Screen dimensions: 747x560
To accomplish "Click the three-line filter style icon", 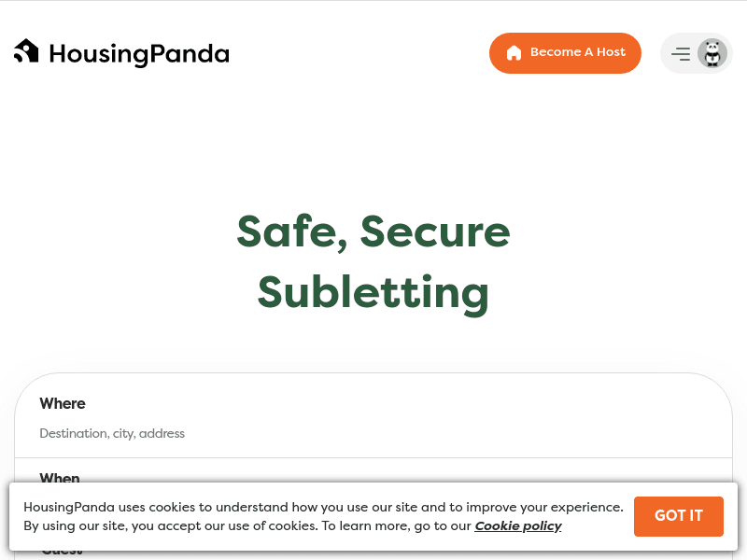I will pyautogui.click(x=682, y=53).
